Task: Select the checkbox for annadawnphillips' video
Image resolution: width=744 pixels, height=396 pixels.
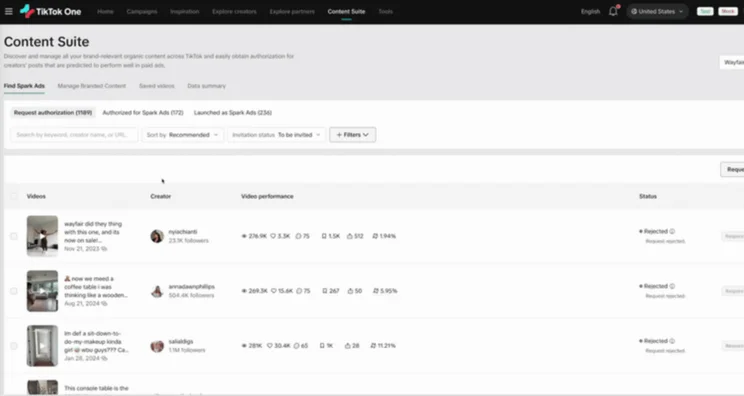Action: tap(14, 291)
